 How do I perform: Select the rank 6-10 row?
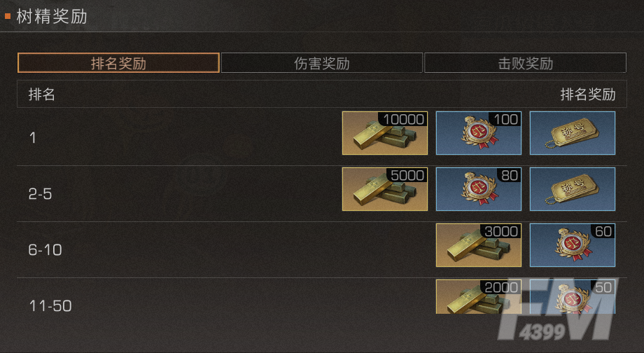click(x=322, y=249)
